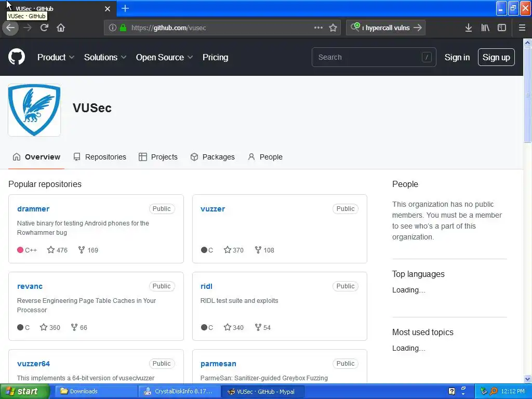Switch to the Projects tab
Viewport: 532px width, 399px height.
click(x=158, y=157)
